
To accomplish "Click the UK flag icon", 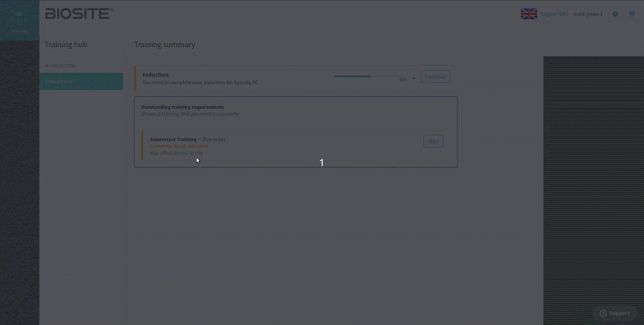I will coord(529,14).
